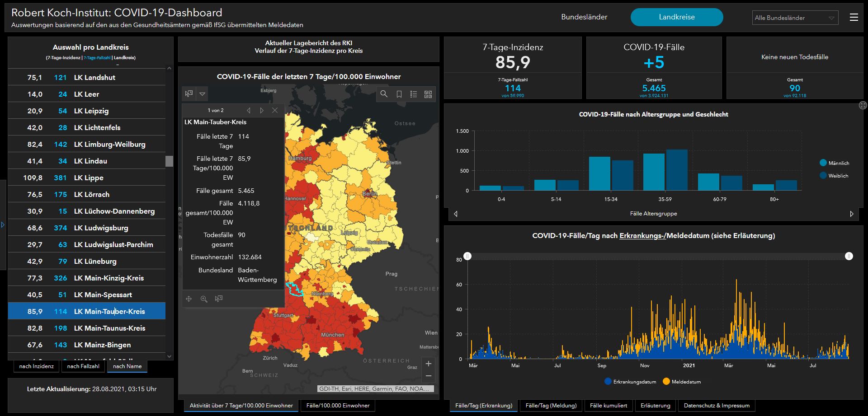
Task: Open map bookmarks
Action: (x=399, y=94)
